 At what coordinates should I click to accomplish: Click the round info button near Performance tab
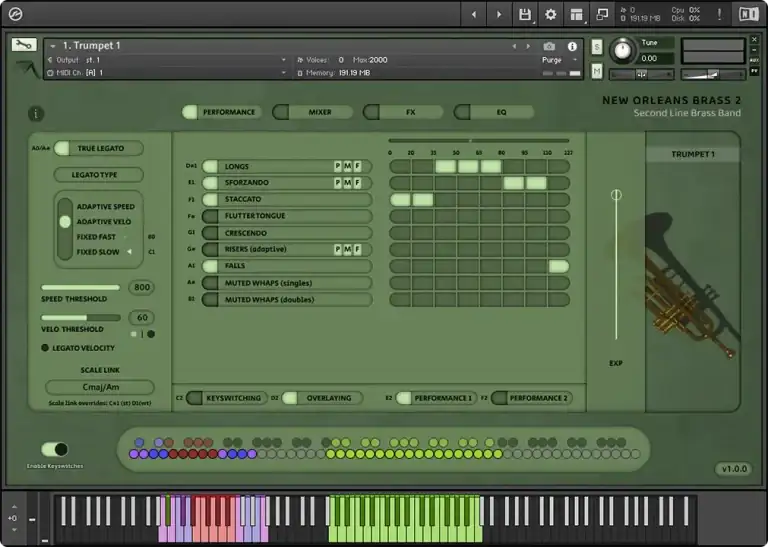coord(36,114)
